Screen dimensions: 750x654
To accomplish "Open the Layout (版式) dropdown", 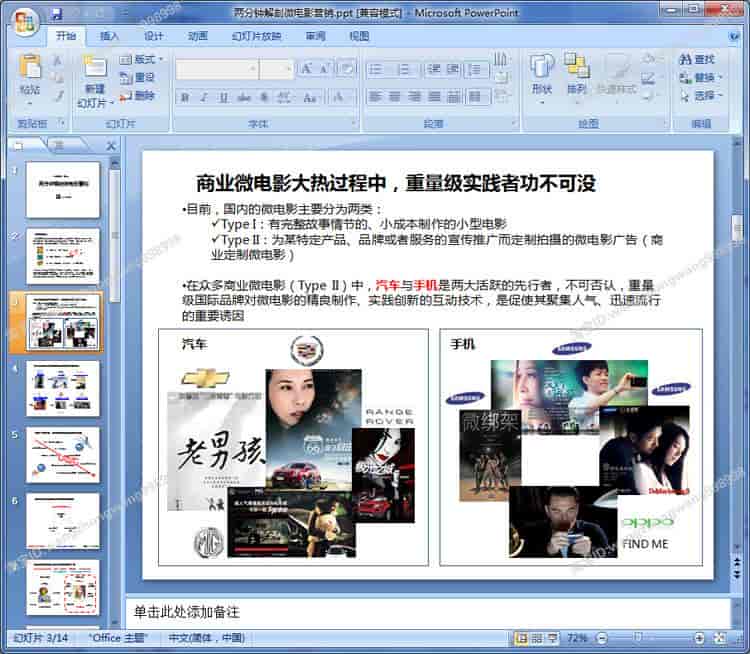I will [142, 60].
